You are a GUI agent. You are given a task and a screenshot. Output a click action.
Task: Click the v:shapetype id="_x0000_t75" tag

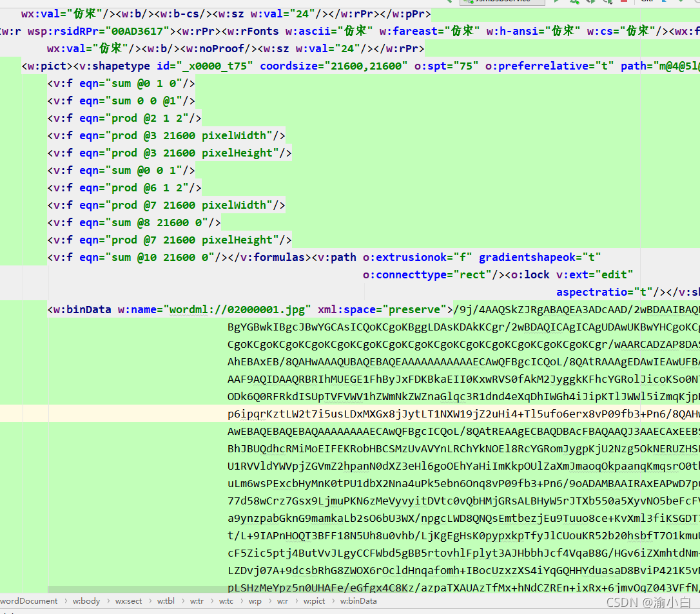tap(163, 66)
